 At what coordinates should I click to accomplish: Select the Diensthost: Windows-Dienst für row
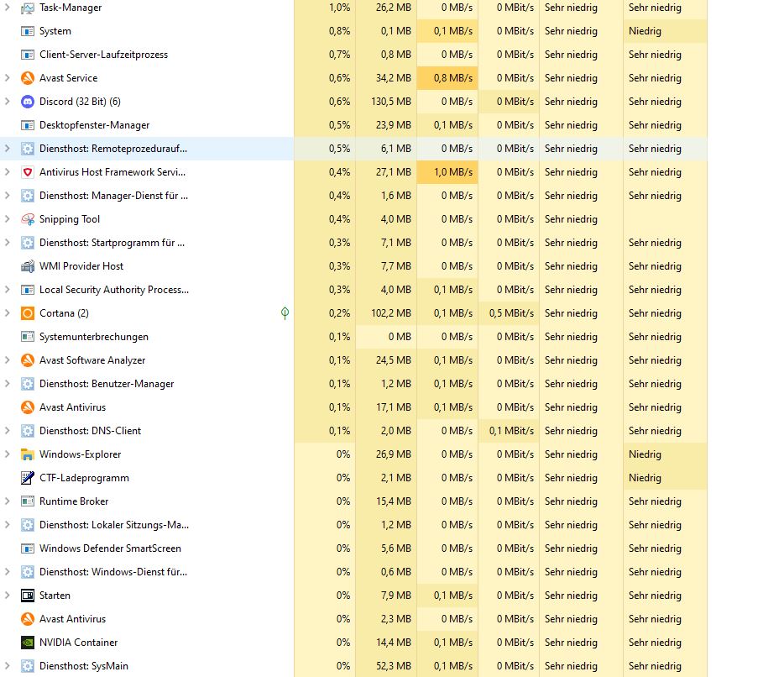[353, 572]
